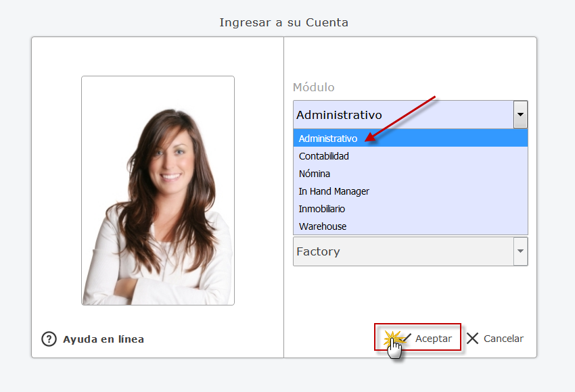575x392 pixels.
Task: Click the user profile photo
Action: tap(158, 191)
